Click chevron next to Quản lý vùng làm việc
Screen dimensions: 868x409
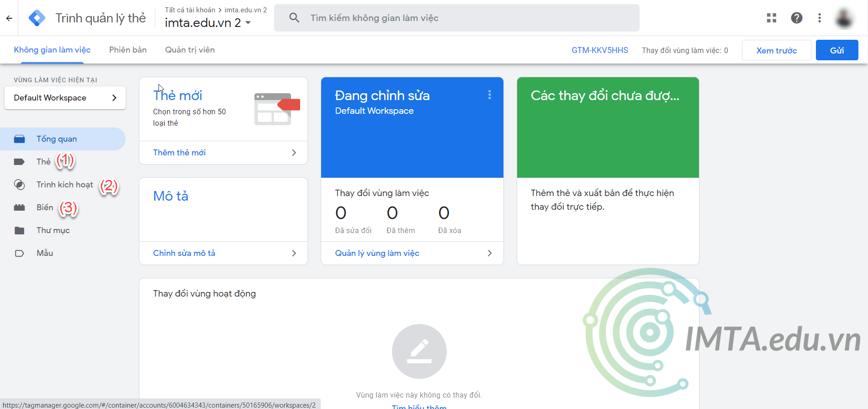pyautogui.click(x=489, y=253)
